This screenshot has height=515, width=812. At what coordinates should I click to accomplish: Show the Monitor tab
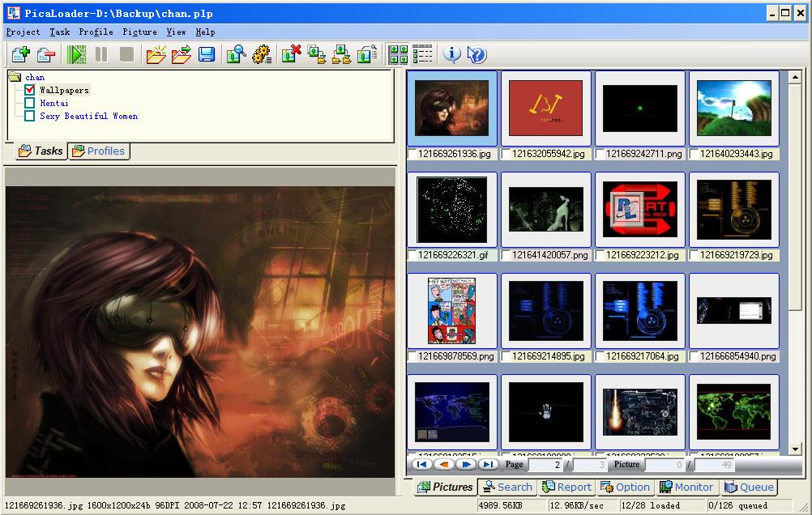pos(688,487)
